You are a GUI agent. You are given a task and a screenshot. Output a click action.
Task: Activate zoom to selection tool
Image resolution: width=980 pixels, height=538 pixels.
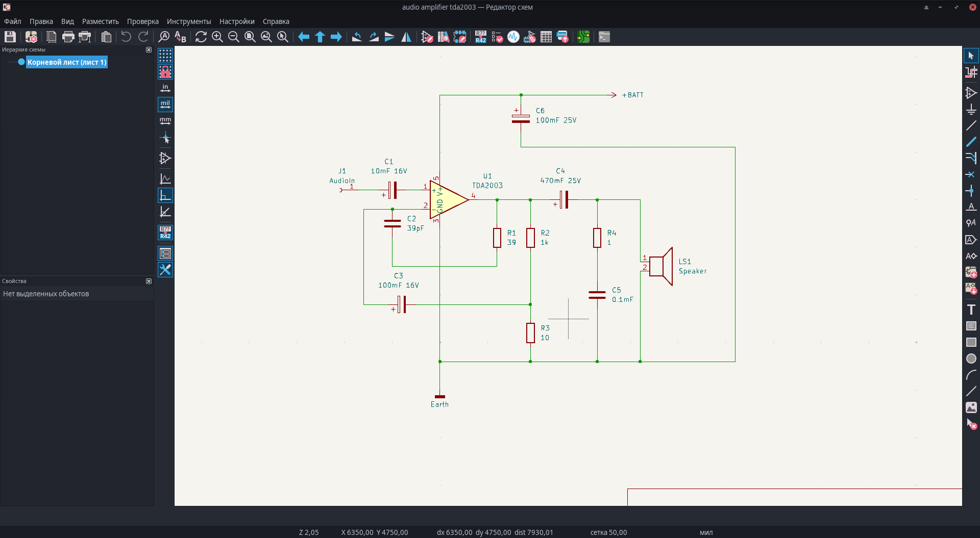point(283,37)
